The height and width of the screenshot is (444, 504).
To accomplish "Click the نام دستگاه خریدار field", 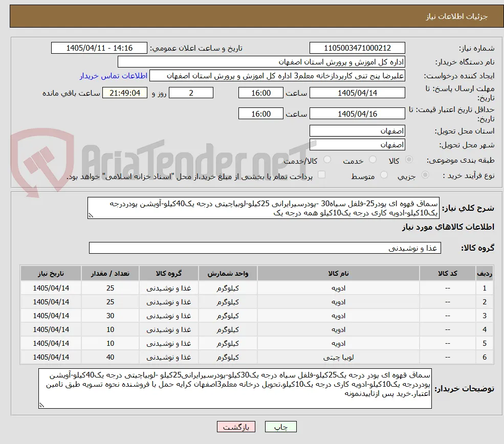I will pyautogui.click(x=261, y=62).
